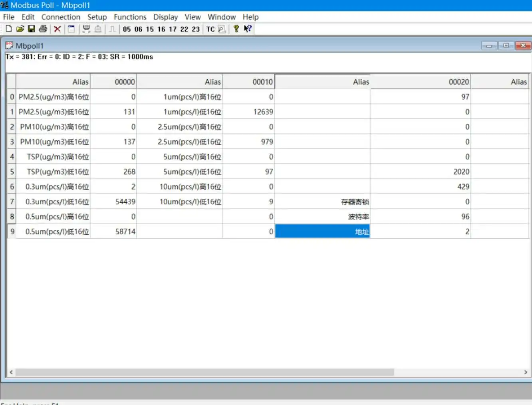Click the context help pointer icon

pyautogui.click(x=248, y=29)
